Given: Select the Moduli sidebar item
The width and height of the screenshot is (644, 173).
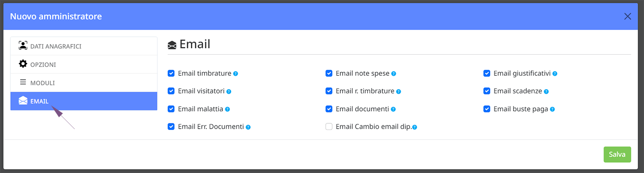Looking at the screenshot, I should click(84, 83).
